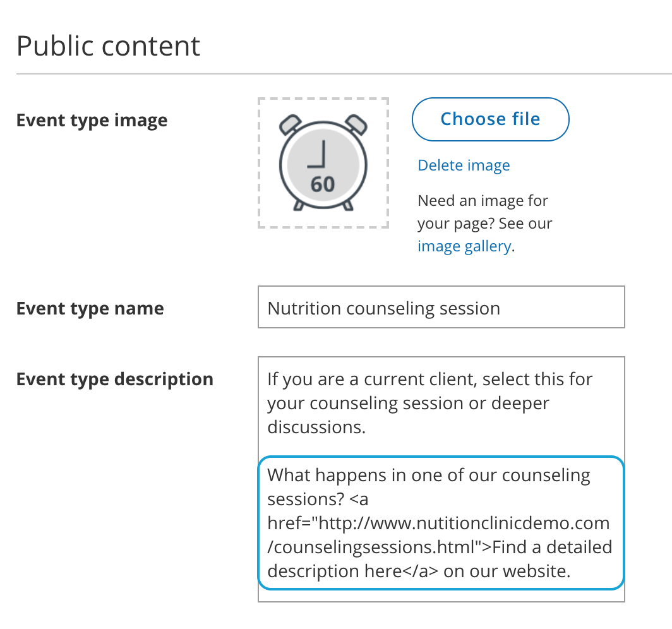Click the 'Event type name' label
The image size is (672, 629).
pos(90,309)
